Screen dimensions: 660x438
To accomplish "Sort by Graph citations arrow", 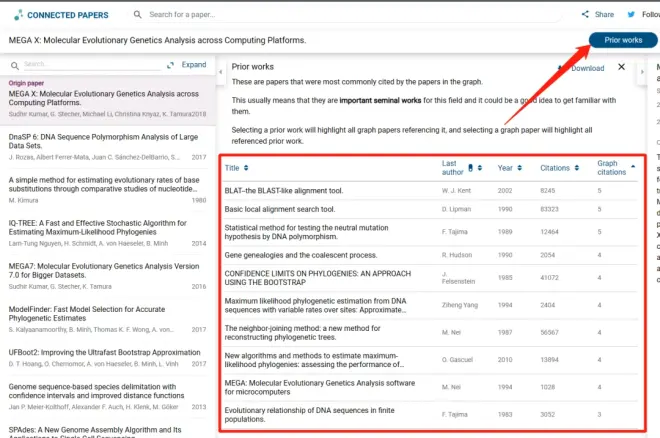I will point(633,167).
